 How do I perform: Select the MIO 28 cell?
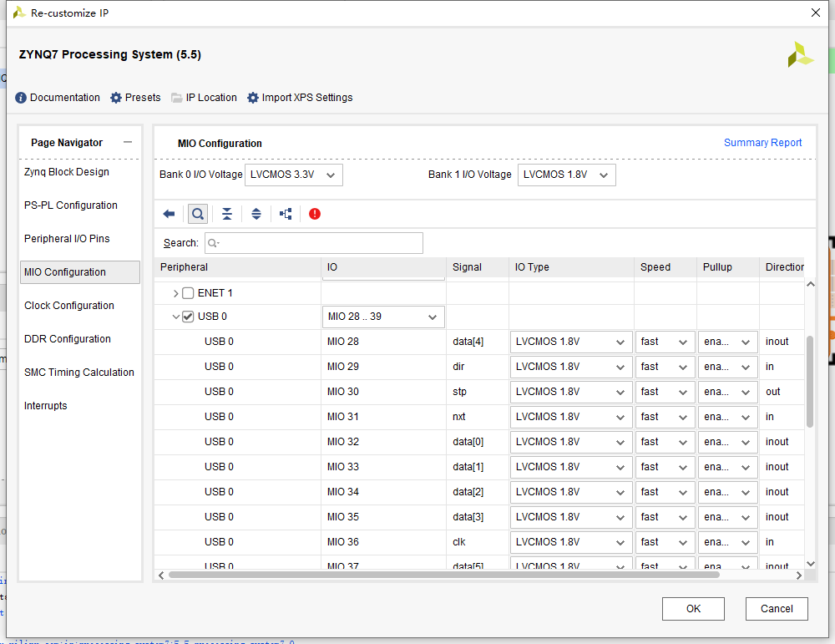pos(383,342)
